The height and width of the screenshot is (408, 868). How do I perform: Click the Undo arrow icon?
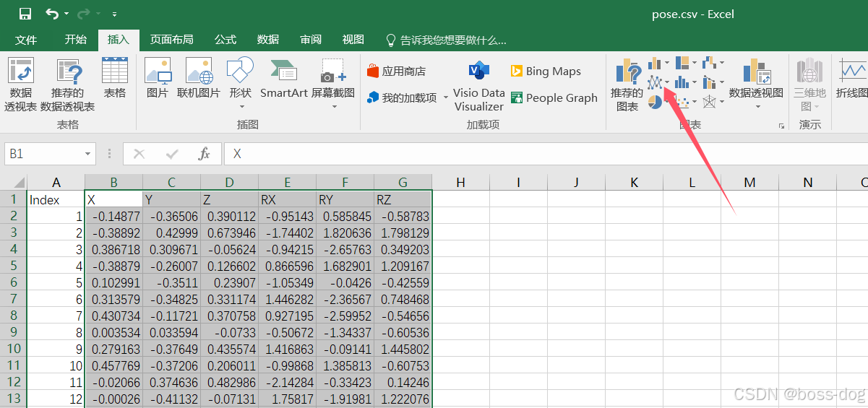(x=52, y=14)
